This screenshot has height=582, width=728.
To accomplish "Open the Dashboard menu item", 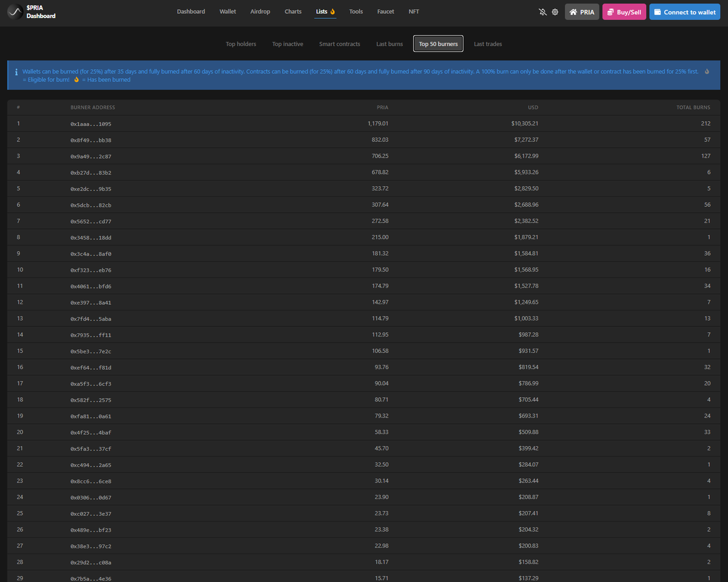I will pyautogui.click(x=191, y=12).
